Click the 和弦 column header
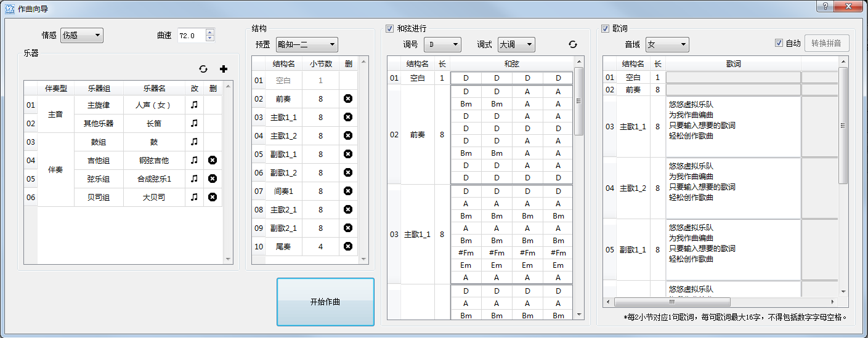The image size is (868, 338). 512,63
